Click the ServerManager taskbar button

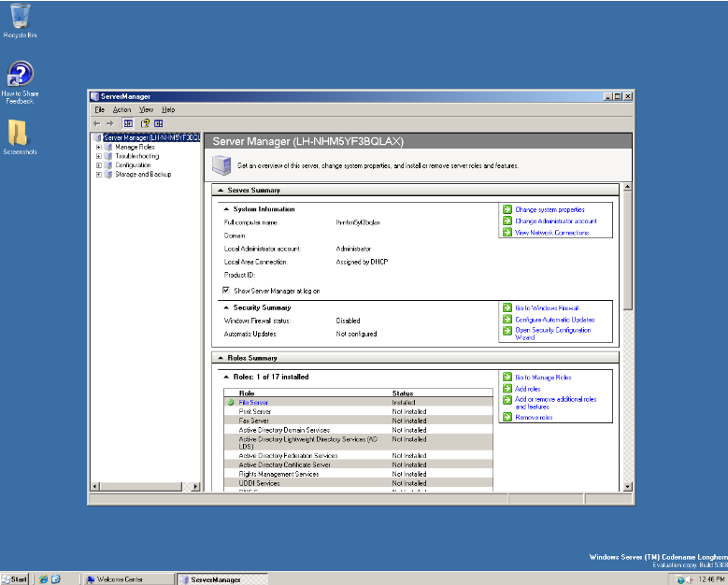(x=223, y=579)
